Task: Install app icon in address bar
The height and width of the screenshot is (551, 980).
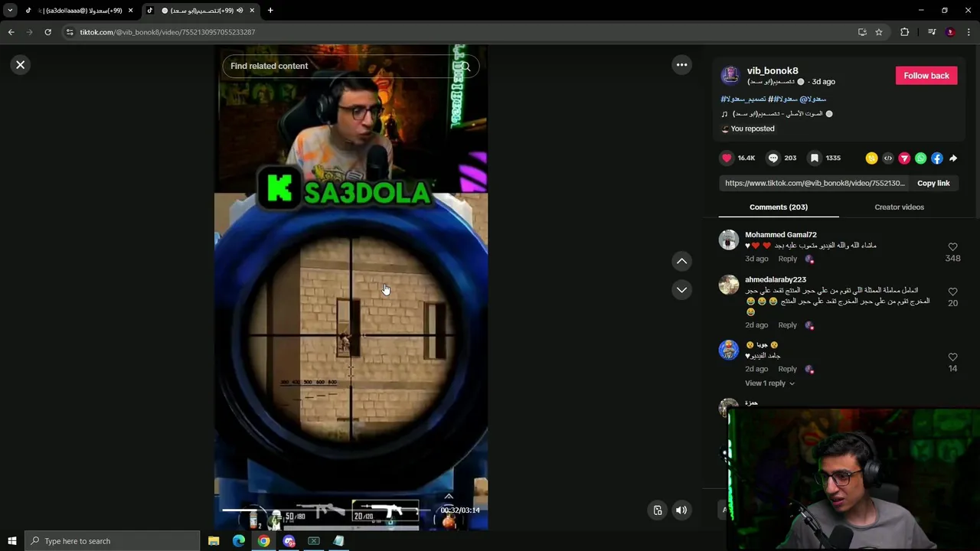Action: [x=862, y=32]
